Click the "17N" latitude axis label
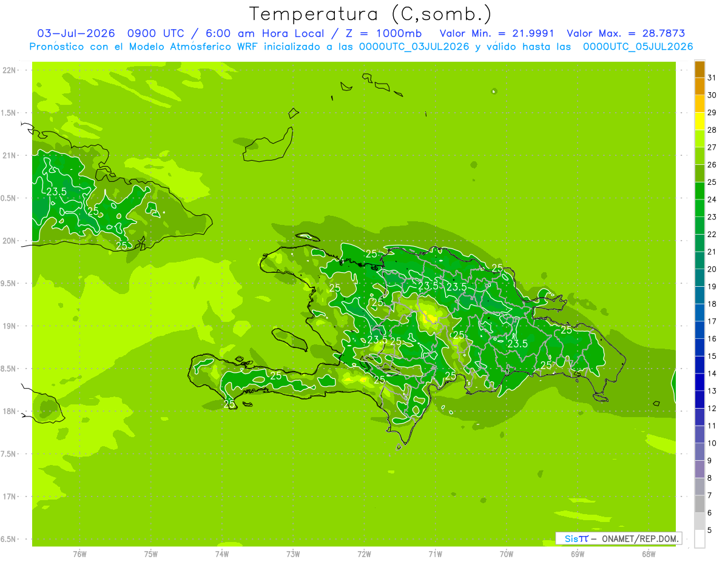The width and height of the screenshot is (728, 562). click(10, 497)
